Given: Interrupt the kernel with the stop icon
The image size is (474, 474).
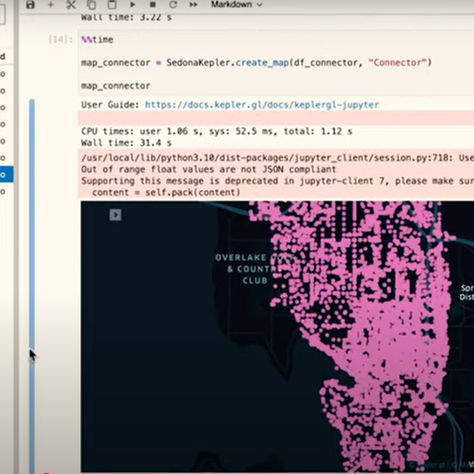Looking at the screenshot, I should click(x=153, y=5).
